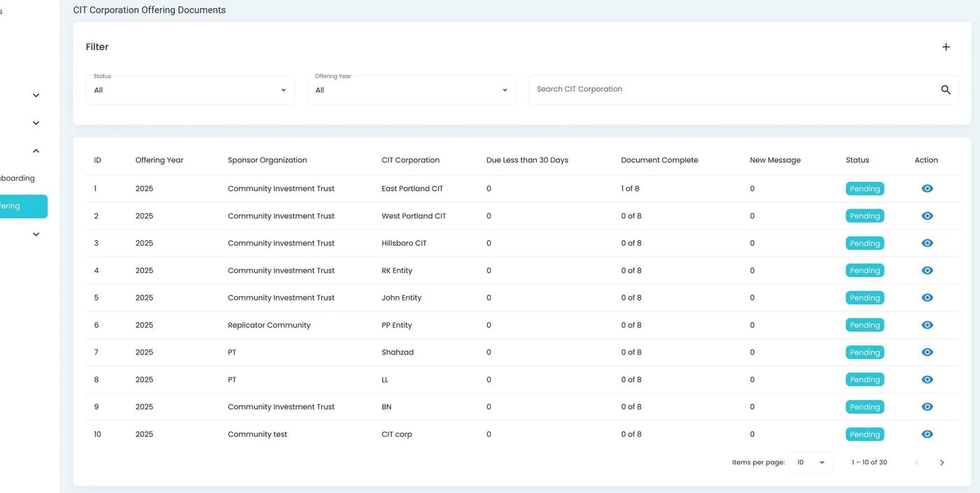This screenshot has width=980, height=493.
Task: Open view action for PP Entity
Action: click(x=927, y=325)
